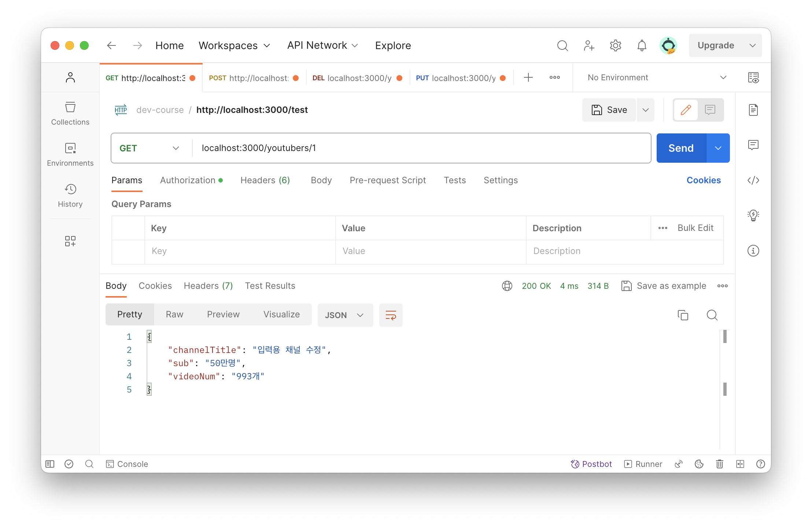Switch to comment mode toggle

pyautogui.click(x=710, y=110)
